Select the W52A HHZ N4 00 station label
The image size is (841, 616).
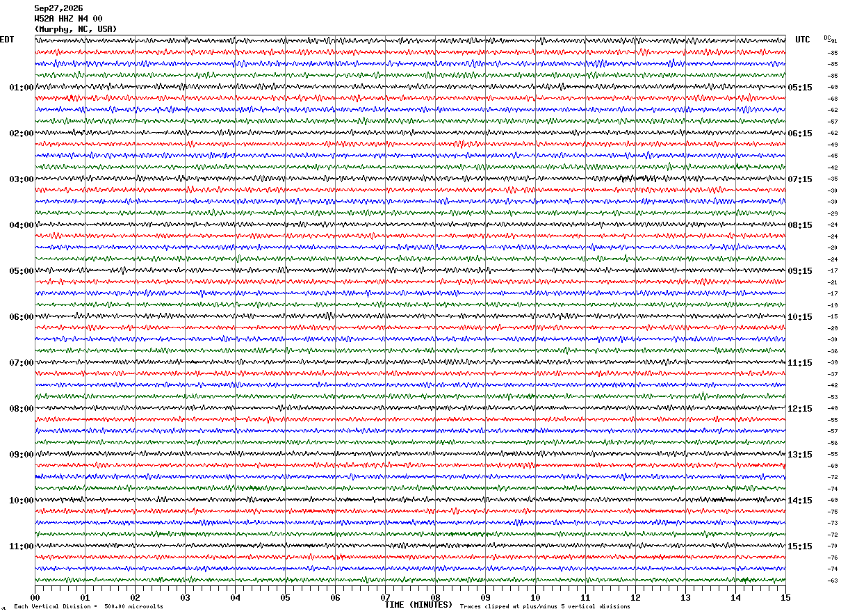click(x=68, y=19)
